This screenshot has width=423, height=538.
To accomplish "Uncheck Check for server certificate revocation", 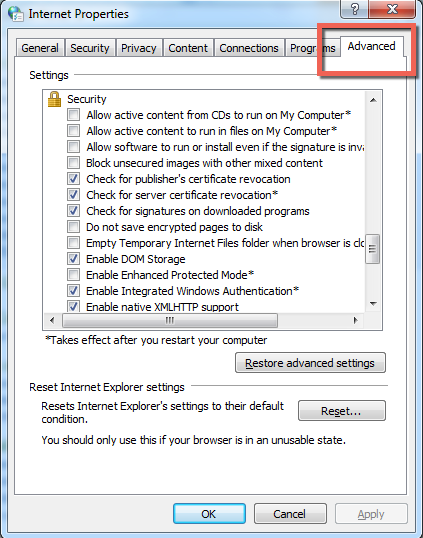I will 73,195.
